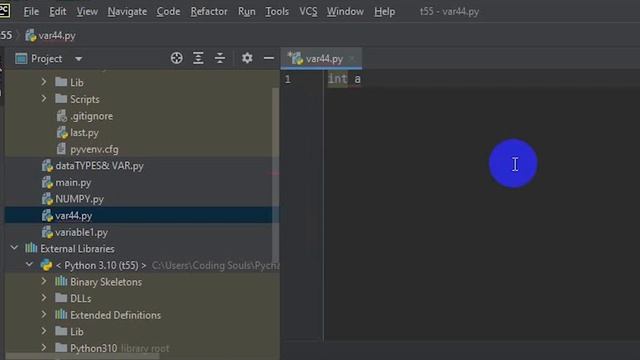The width and height of the screenshot is (640, 360).
Task: Click the External Libraries bars icon
Action: pos(31,248)
